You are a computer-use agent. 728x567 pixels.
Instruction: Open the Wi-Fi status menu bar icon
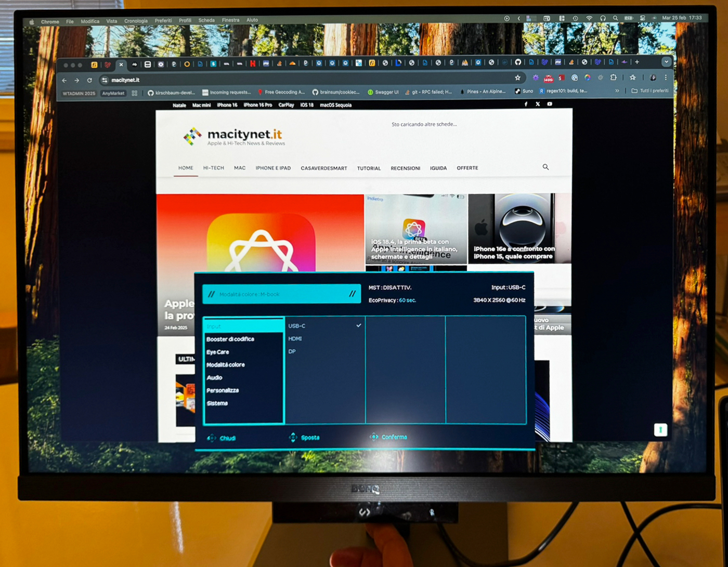click(589, 18)
